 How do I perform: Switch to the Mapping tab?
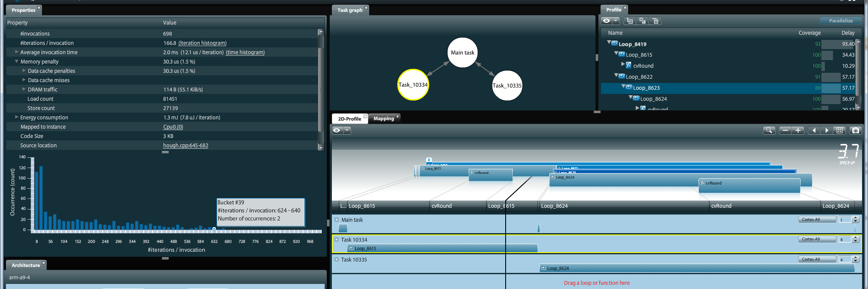point(384,119)
